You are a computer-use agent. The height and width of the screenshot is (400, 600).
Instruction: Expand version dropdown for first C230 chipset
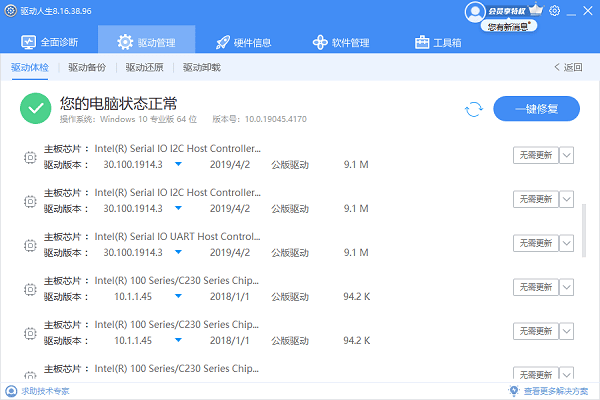(178, 296)
